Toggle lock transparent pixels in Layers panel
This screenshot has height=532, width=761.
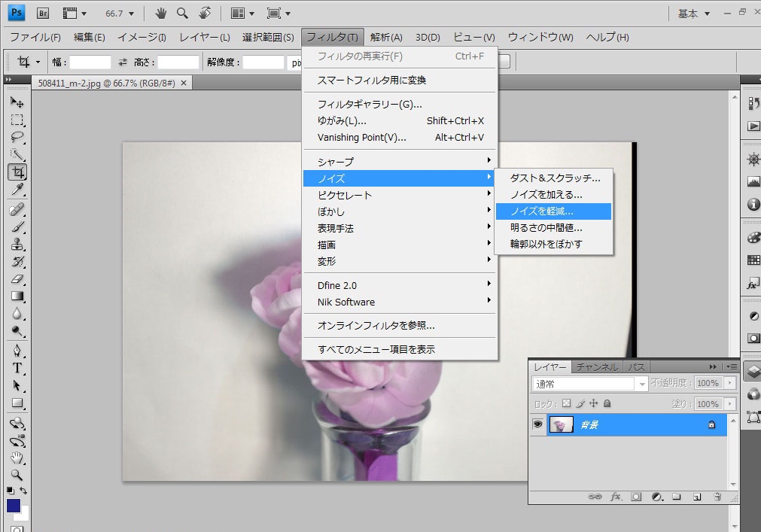[x=567, y=404]
